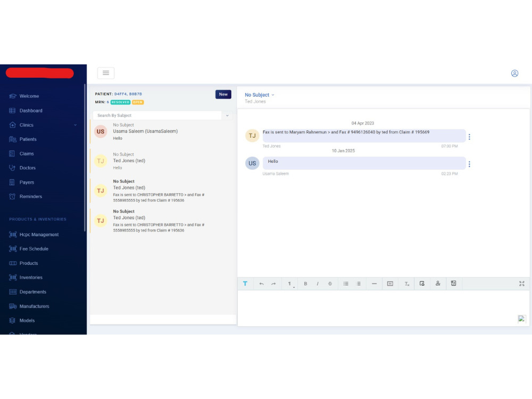
Task: Insert a bulleted list
Action: click(346, 284)
